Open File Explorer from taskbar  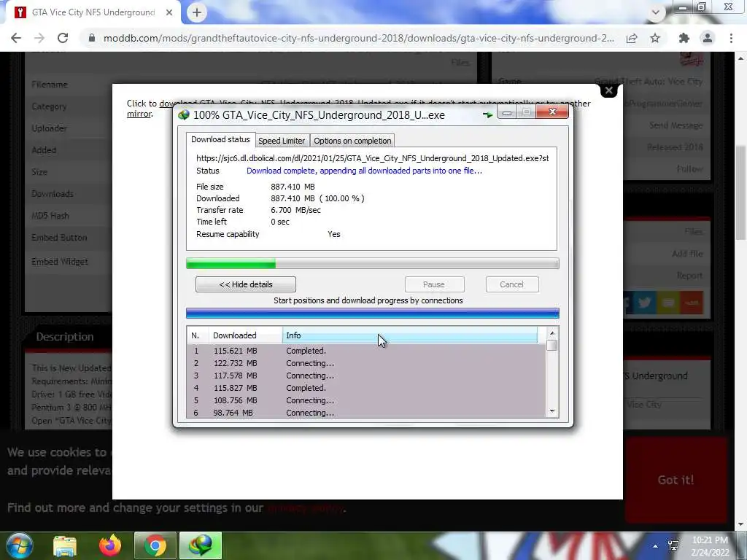coord(65,545)
